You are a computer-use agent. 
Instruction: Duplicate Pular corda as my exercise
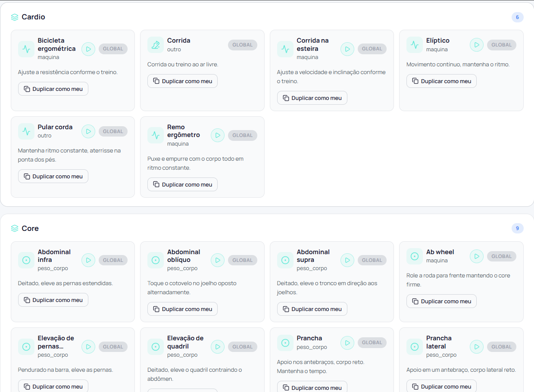pos(53,176)
